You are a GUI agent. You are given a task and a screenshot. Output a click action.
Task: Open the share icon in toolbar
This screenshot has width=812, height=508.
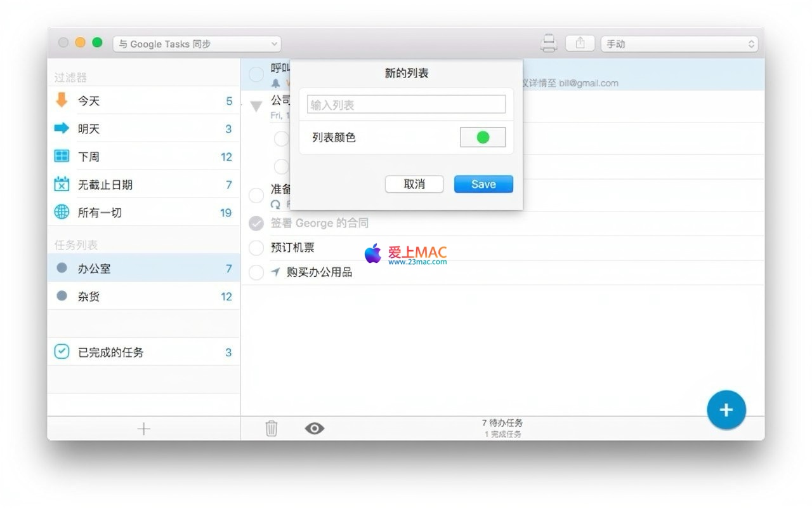click(x=580, y=43)
